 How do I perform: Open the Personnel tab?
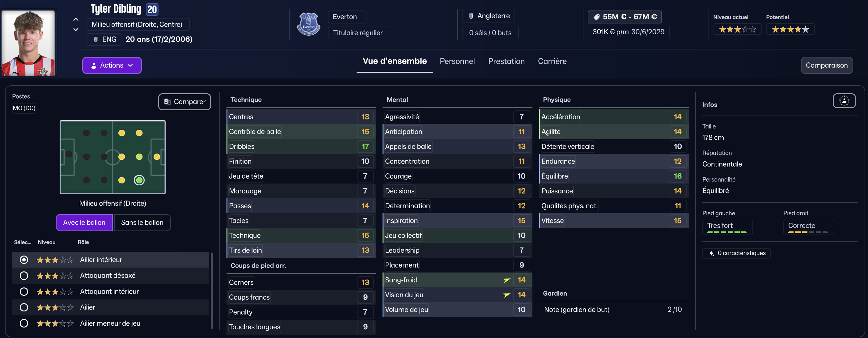pyautogui.click(x=457, y=61)
